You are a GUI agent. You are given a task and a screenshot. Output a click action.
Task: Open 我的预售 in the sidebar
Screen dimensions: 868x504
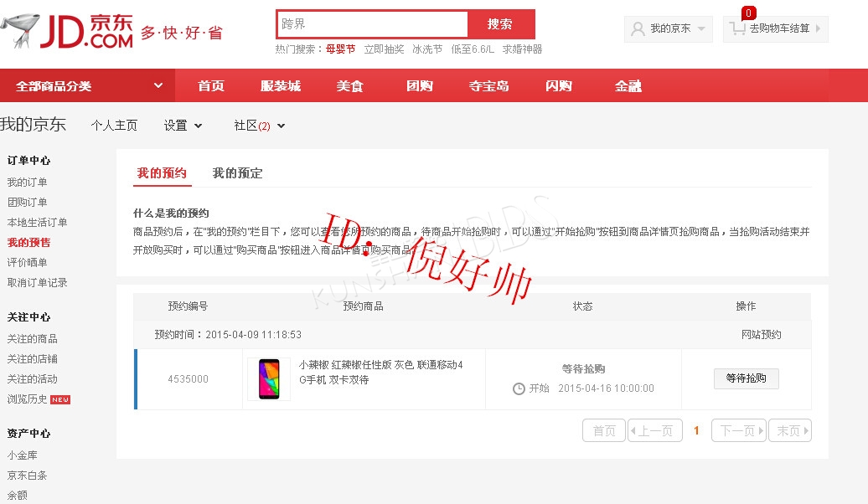[28, 242]
